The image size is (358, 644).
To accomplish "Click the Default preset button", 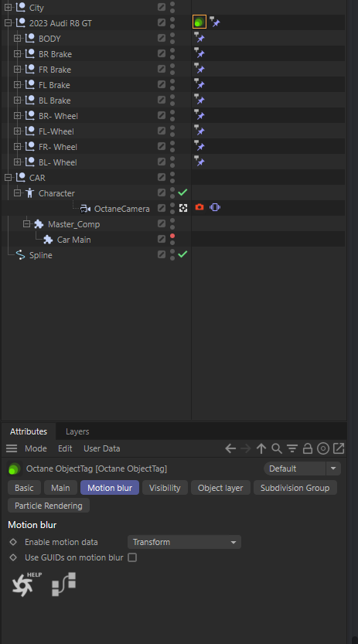I will click(295, 469).
